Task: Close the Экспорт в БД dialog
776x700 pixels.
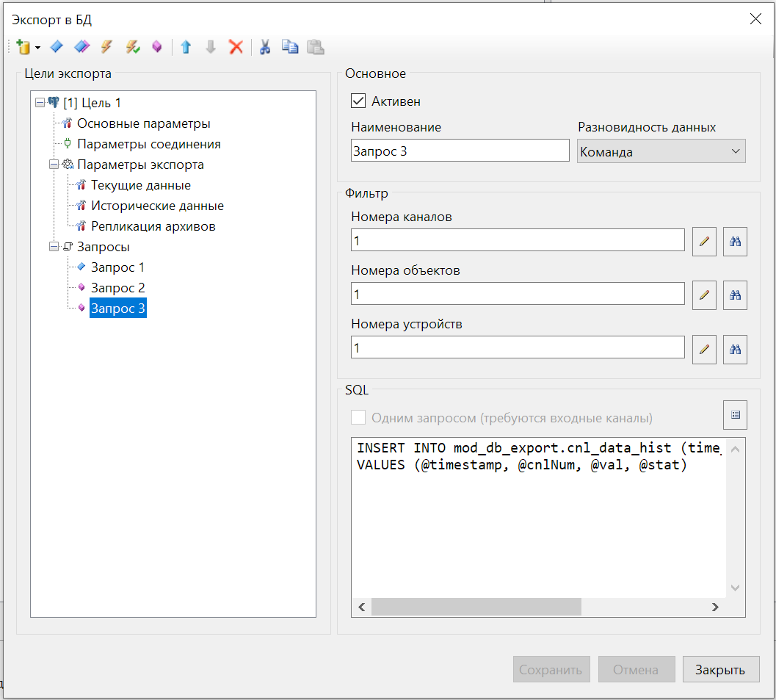Action: click(755, 19)
